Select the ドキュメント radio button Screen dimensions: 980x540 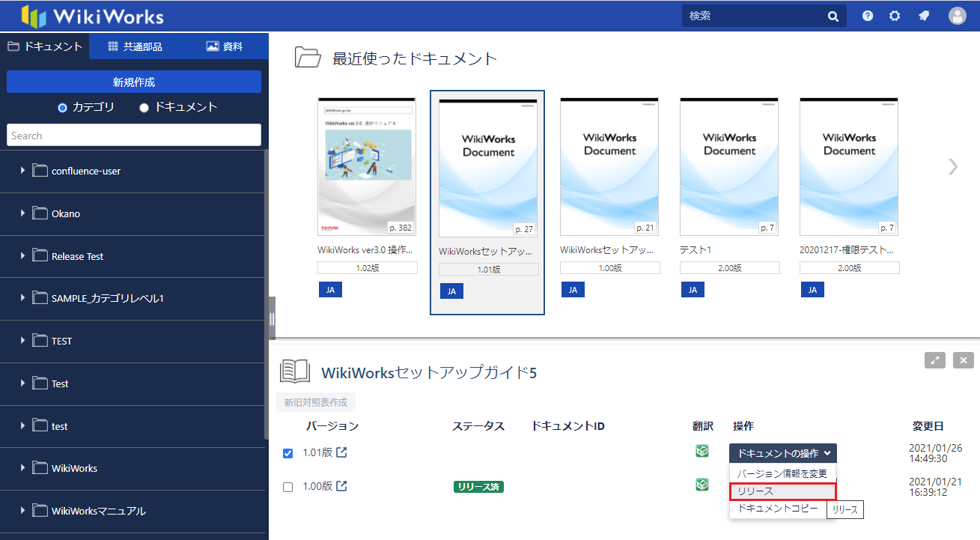point(144,107)
